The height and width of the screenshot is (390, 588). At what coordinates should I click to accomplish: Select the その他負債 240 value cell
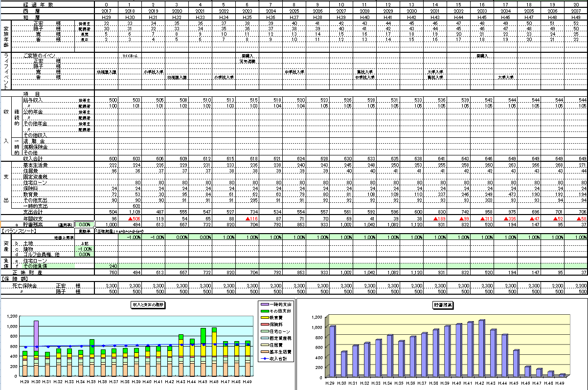106,265
